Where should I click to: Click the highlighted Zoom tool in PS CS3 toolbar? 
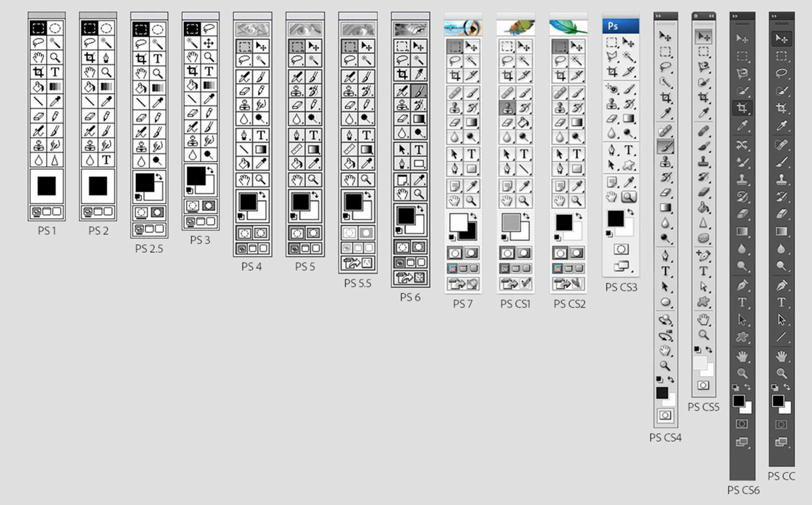tap(630, 197)
